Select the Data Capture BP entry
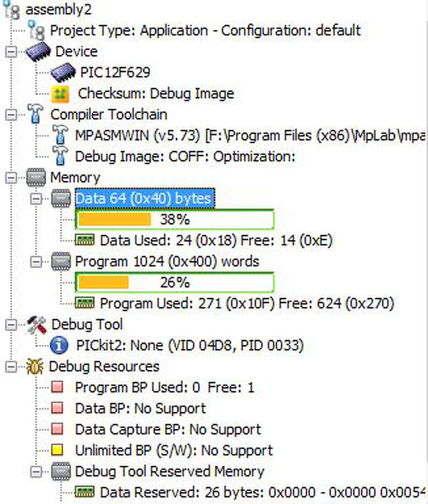 point(168,430)
